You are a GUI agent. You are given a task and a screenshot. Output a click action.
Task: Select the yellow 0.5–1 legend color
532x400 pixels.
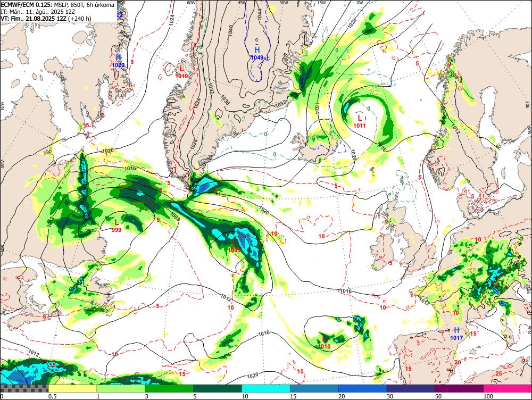click(72, 388)
